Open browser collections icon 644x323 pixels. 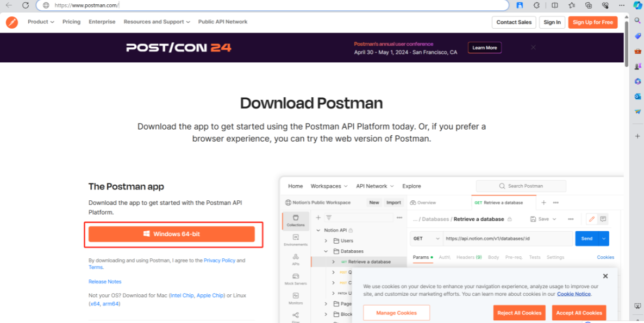589,5
